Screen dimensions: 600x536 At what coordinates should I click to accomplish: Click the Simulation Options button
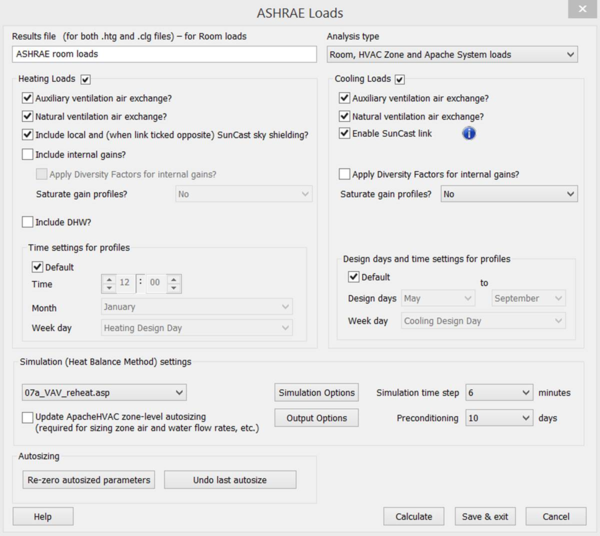(316, 392)
